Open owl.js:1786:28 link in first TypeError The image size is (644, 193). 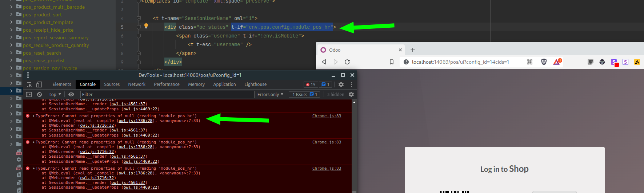(136, 121)
